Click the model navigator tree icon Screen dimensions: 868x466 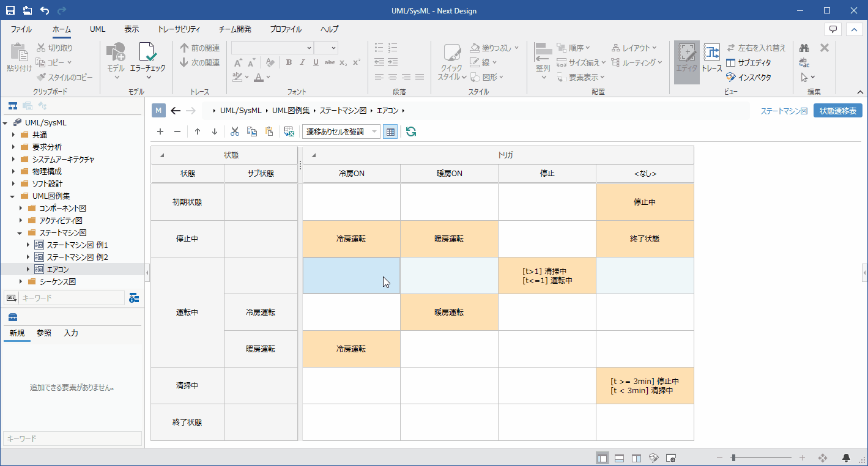[x=13, y=106]
